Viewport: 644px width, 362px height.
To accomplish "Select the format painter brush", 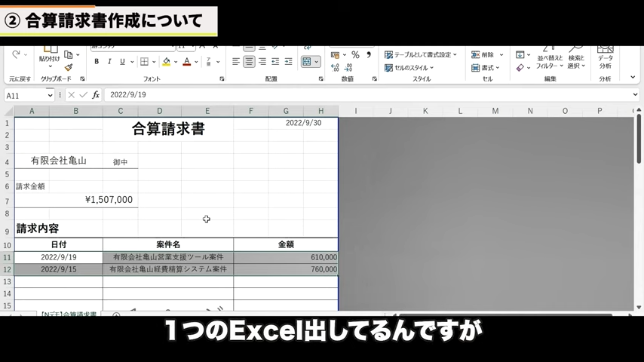I will 69,67.
